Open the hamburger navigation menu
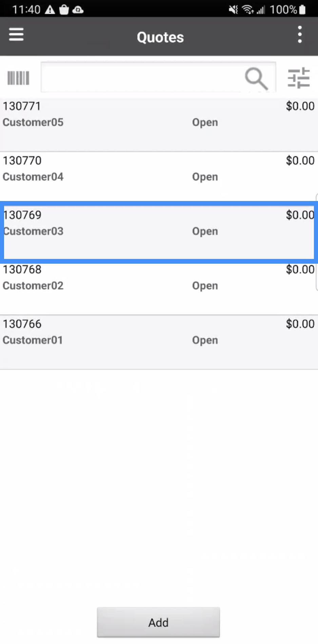The height and width of the screenshot is (644, 318). click(x=16, y=35)
